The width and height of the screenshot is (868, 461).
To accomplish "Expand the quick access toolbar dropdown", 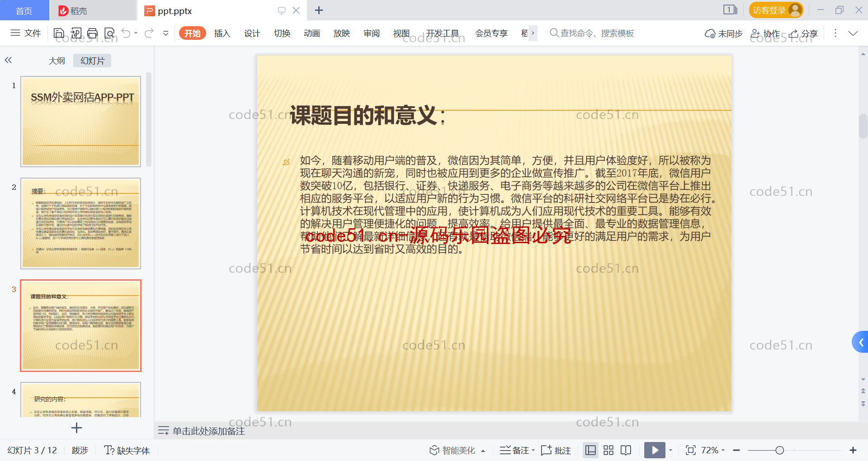I will [166, 33].
